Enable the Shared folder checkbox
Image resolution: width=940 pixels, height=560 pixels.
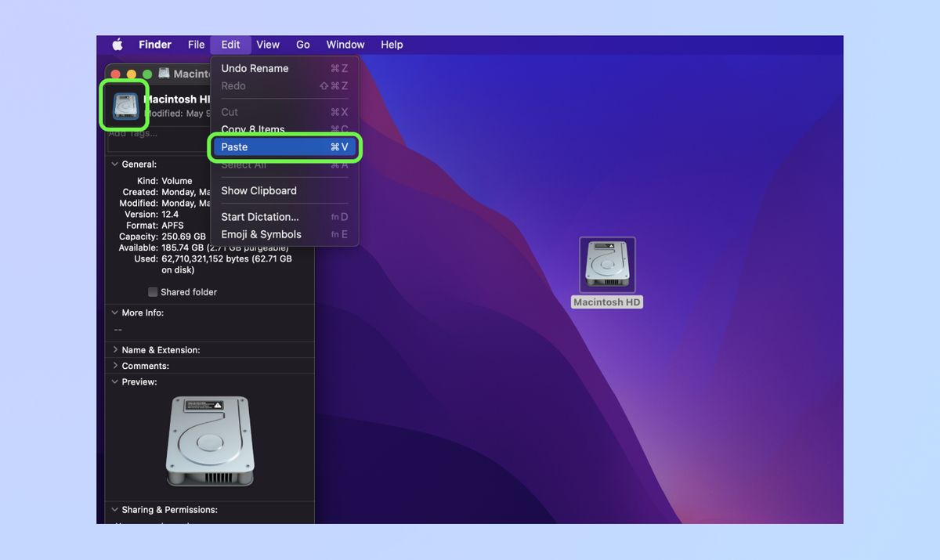coord(153,291)
